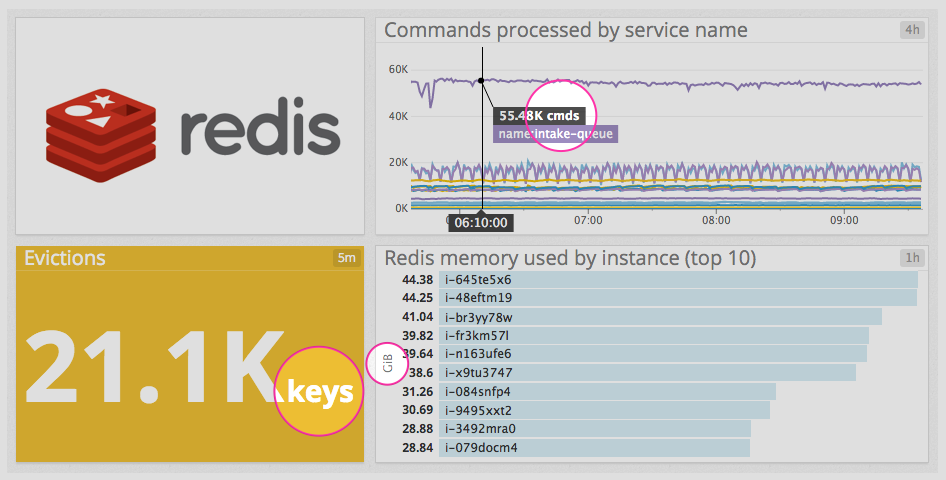The height and width of the screenshot is (480, 946).
Task: Click the name:intake-queue tag label
Action: [x=555, y=133]
